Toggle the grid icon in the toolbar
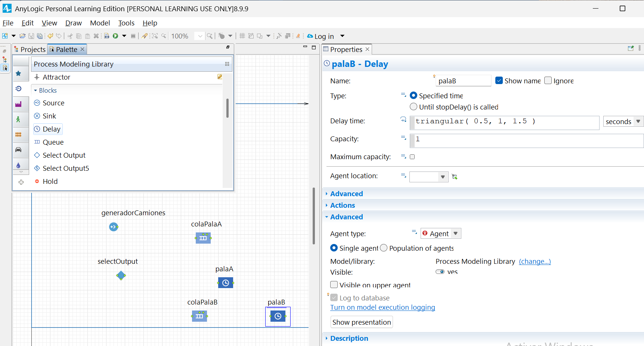Image resolution: width=644 pixels, height=346 pixels. point(242,36)
